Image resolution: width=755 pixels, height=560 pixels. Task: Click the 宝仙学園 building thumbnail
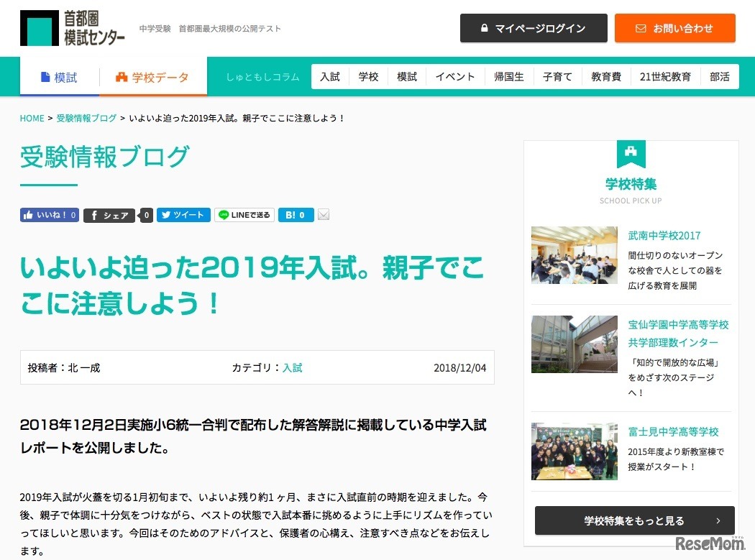[x=575, y=344]
